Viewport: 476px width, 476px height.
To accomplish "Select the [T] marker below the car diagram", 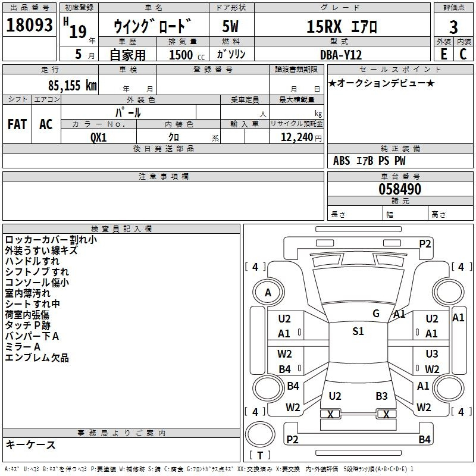I will [x=259, y=456].
